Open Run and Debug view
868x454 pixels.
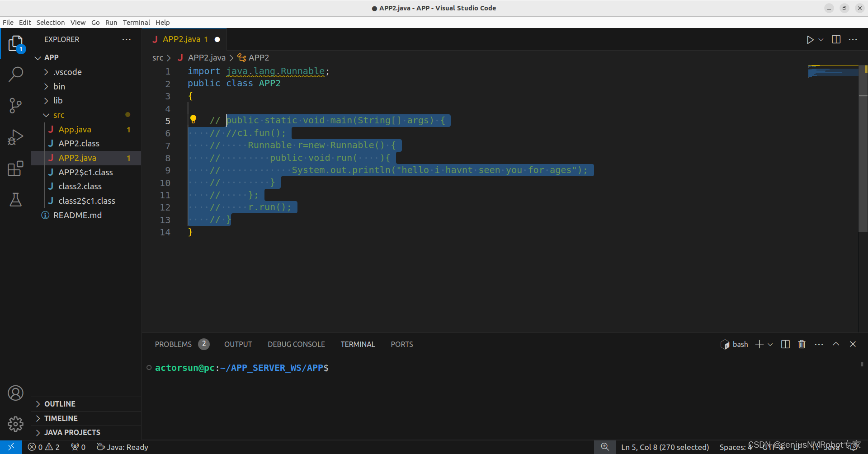coord(15,137)
